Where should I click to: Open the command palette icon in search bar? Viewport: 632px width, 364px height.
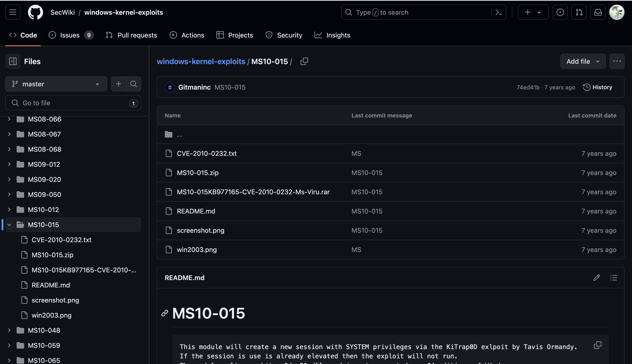point(499,12)
